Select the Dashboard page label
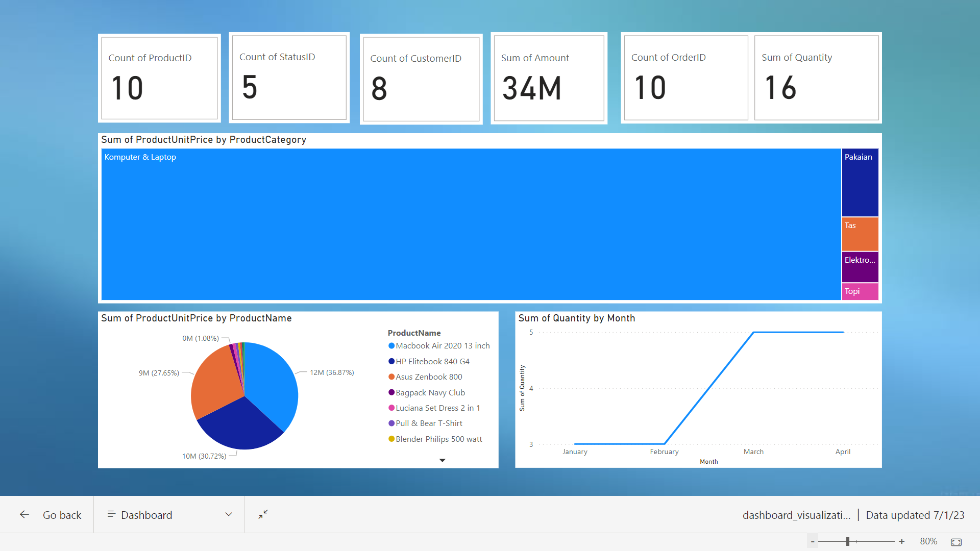 146,515
